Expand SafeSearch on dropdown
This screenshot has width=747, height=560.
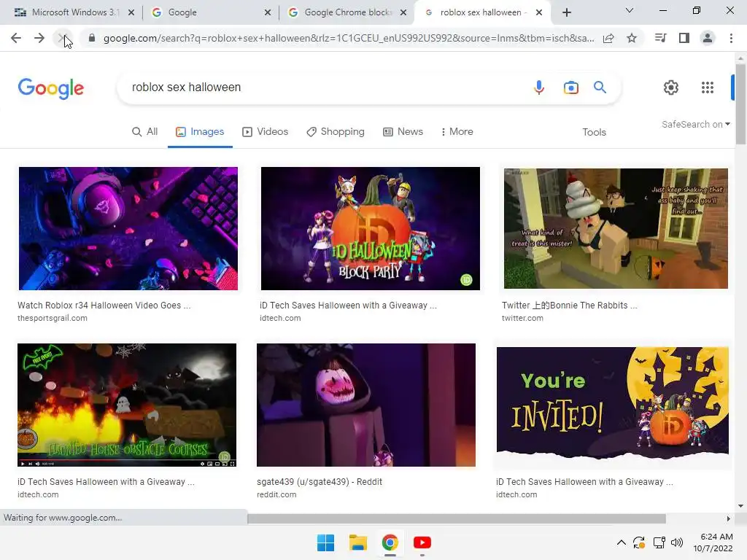[x=695, y=124]
